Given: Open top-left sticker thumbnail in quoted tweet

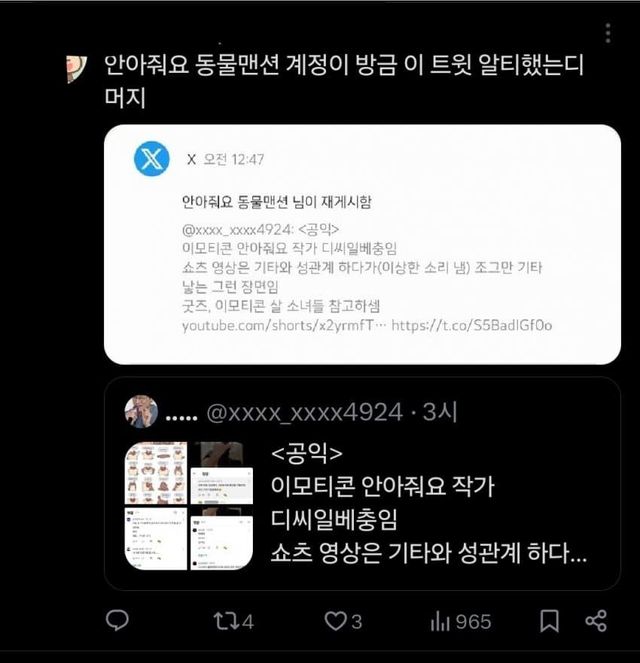Looking at the screenshot, I should coord(156,473).
